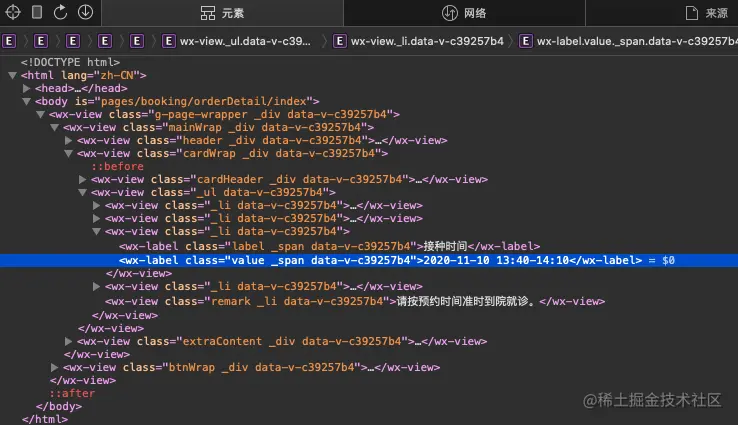This screenshot has width=738, height=425.
Task: Select the highlighted value row 2020-11-10 13:40-14:10
Action: pyautogui.click(x=369, y=260)
